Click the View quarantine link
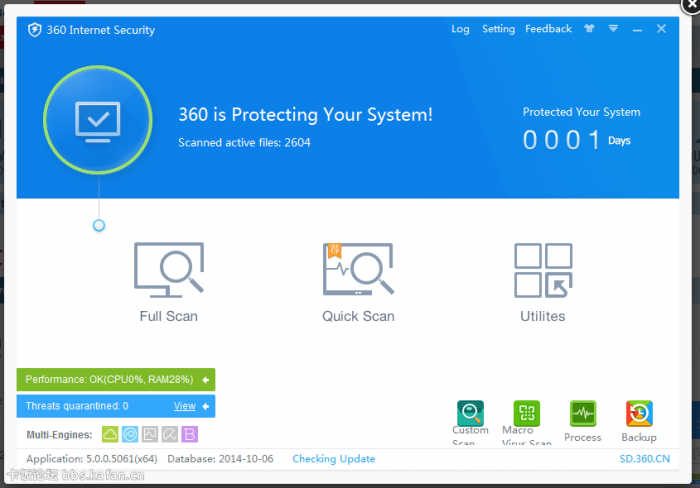Viewport: 700px width, 488px height. pos(184,406)
